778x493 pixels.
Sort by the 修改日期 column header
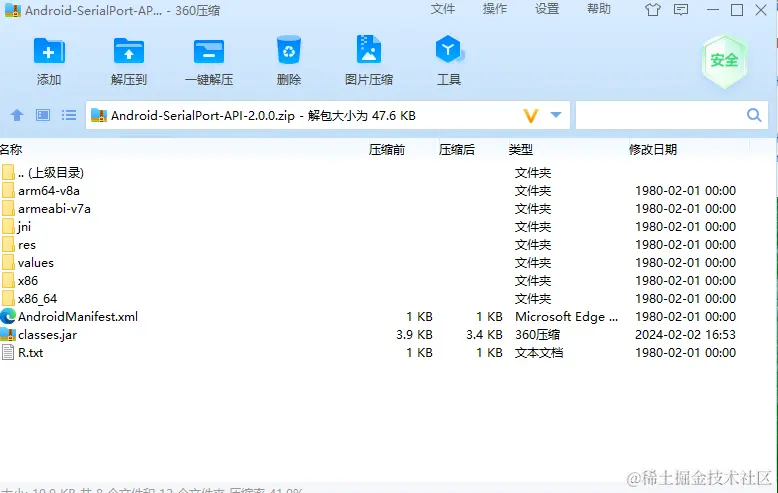click(652, 149)
